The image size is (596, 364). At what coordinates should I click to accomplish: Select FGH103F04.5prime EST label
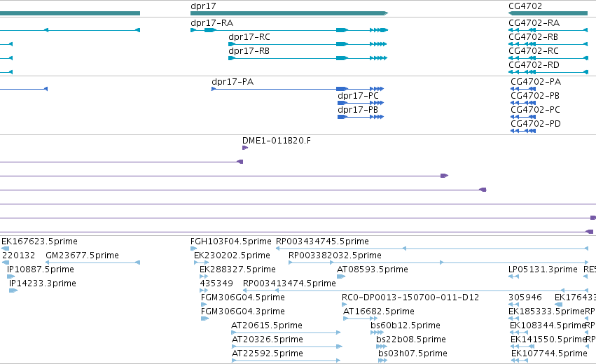point(230,241)
